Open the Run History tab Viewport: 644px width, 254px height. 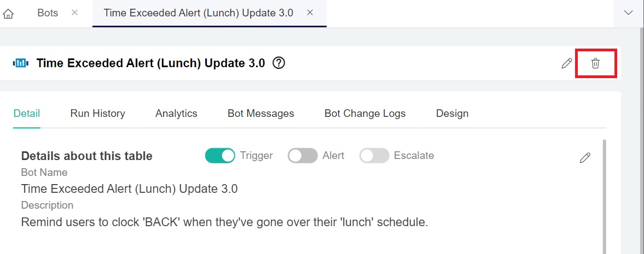coord(97,114)
